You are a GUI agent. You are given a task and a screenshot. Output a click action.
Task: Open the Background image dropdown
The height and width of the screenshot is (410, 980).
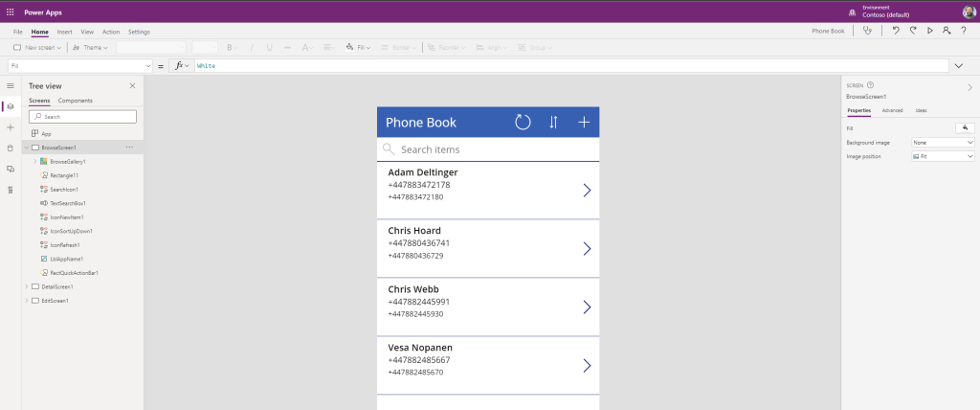[943, 142]
